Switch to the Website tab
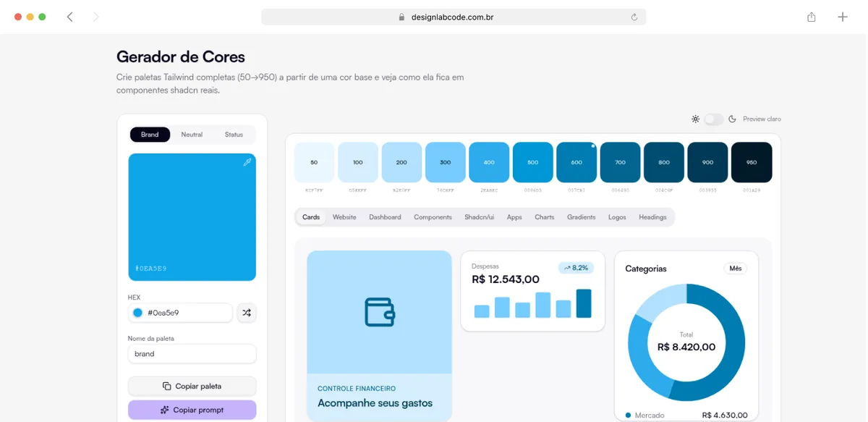Image resolution: width=868 pixels, height=422 pixels. point(344,217)
